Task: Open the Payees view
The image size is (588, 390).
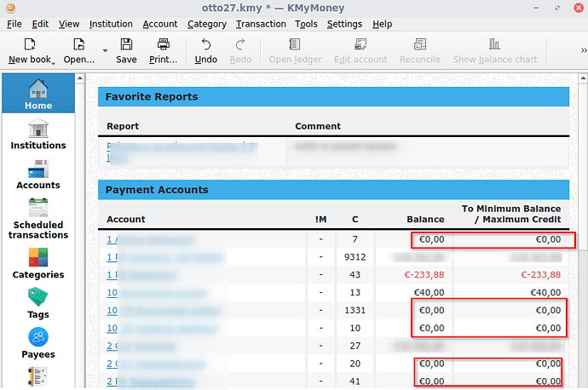Action: coord(37,342)
